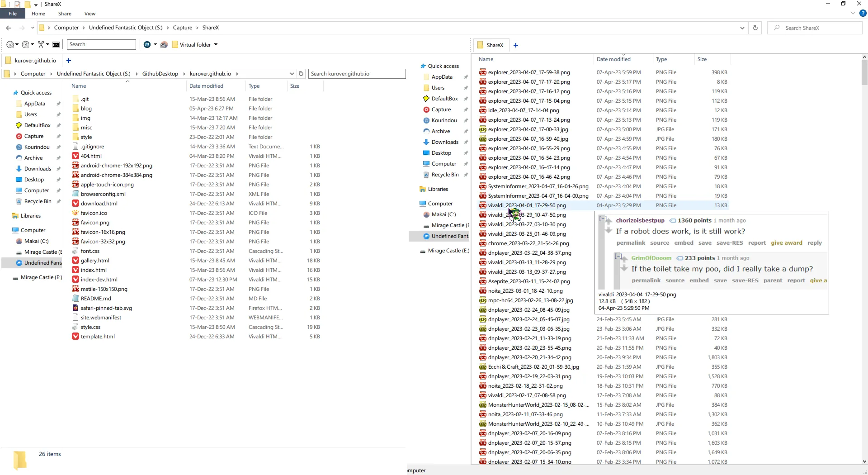The height and width of the screenshot is (475, 868).
Task: Select Aseprite_2023-03-11_15-24-02.png
Action: pyautogui.click(x=529, y=281)
